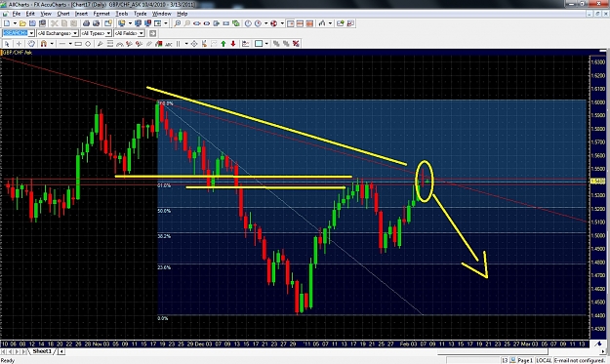Insert a green up arrow marker

click(x=224, y=44)
